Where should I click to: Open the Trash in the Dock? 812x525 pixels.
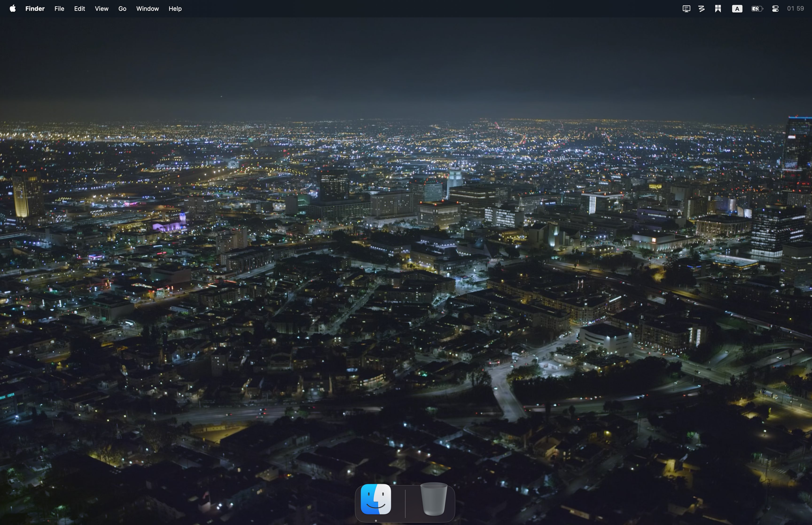tap(433, 499)
